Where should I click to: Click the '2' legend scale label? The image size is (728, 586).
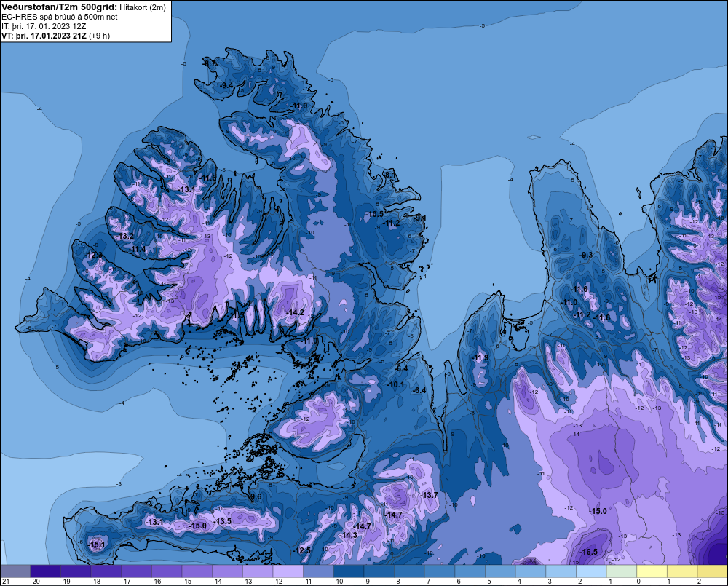(699, 582)
